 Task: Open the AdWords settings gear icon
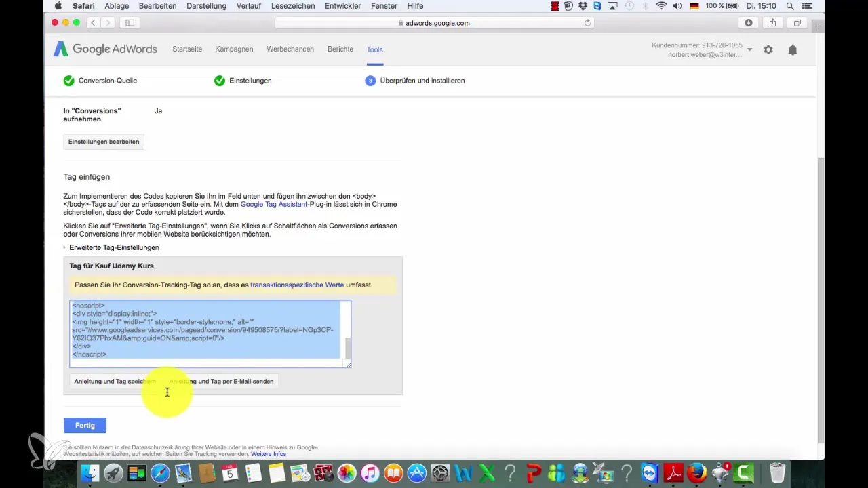[x=768, y=49]
